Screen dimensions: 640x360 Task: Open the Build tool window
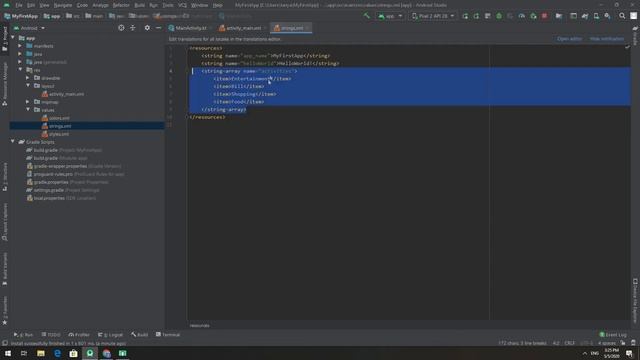[140, 335]
